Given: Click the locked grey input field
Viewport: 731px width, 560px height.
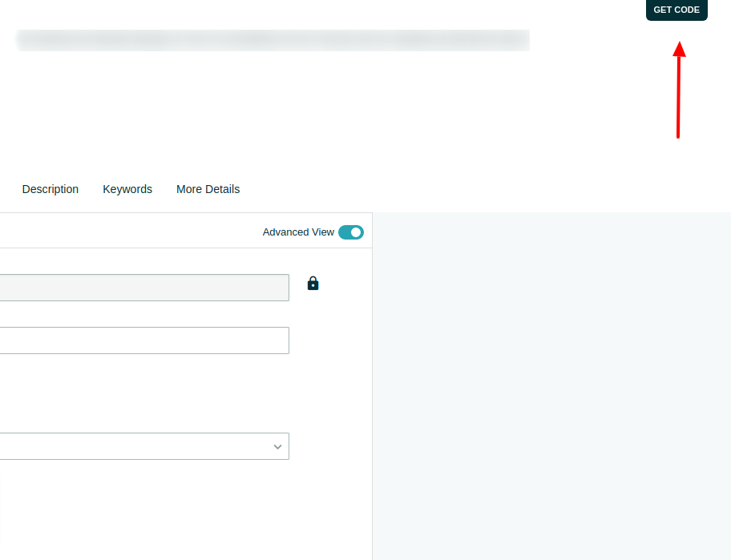Looking at the screenshot, I should [144, 288].
